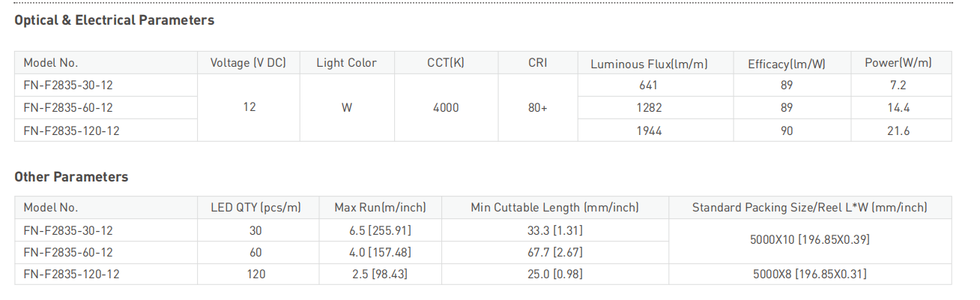Select the Min Cuttable Length column header

coord(555,208)
